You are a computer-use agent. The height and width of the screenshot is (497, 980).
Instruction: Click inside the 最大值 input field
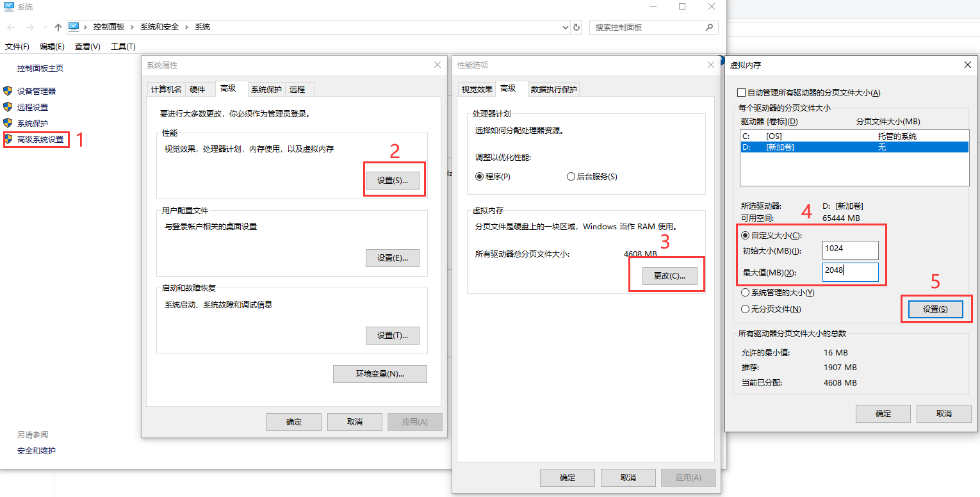pos(850,272)
